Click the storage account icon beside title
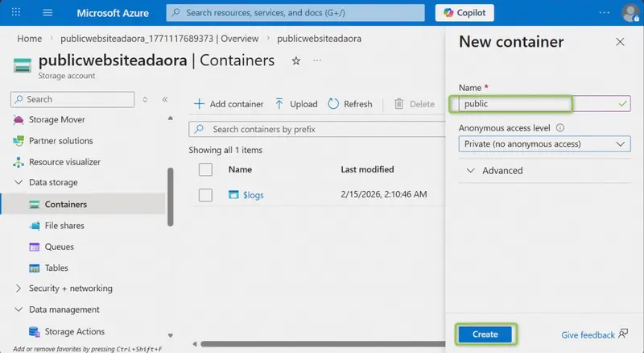Screen dimensions: 644x353 click(x=23, y=65)
